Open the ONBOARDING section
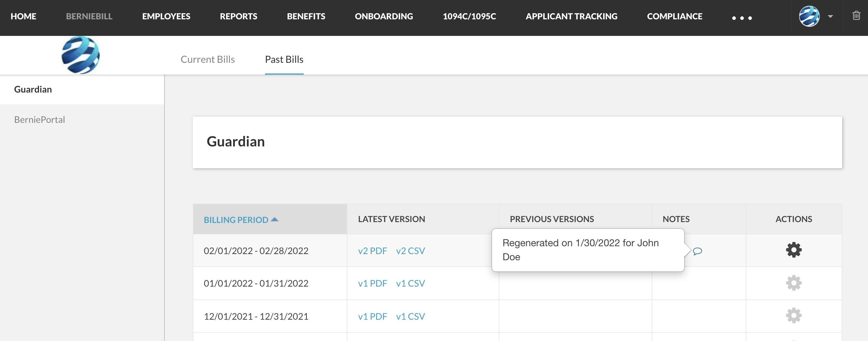This screenshot has width=868, height=341. click(x=384, y=16)
